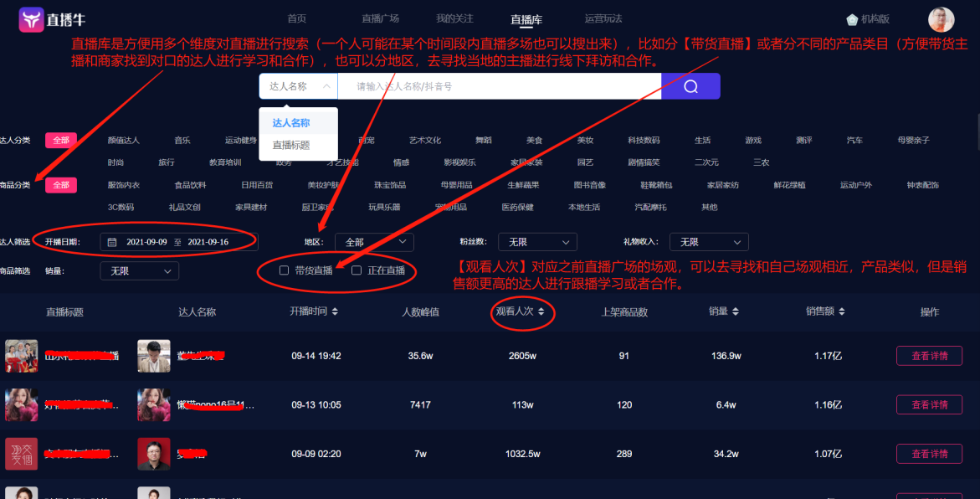The height and width of the screenshot is (499, 980).
Task: Go to 首页 tab
Action: (x=297, y=18)
